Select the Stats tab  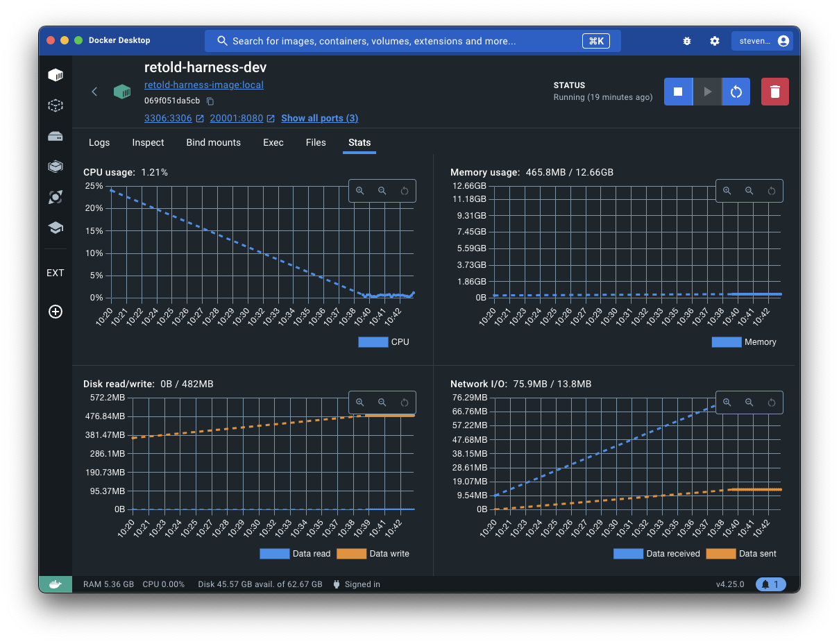pyautogui.click(x=359, y=142)
